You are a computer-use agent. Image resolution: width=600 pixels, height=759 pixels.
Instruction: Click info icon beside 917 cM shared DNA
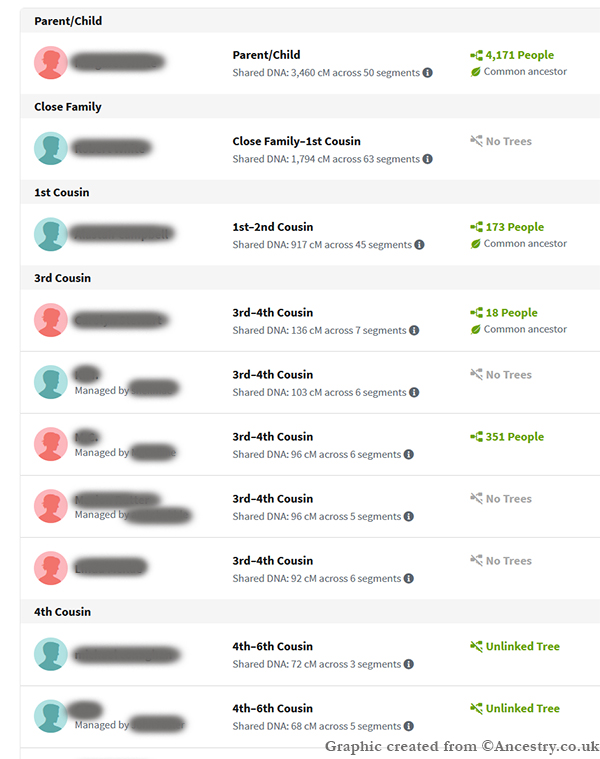tap(419, 245)
